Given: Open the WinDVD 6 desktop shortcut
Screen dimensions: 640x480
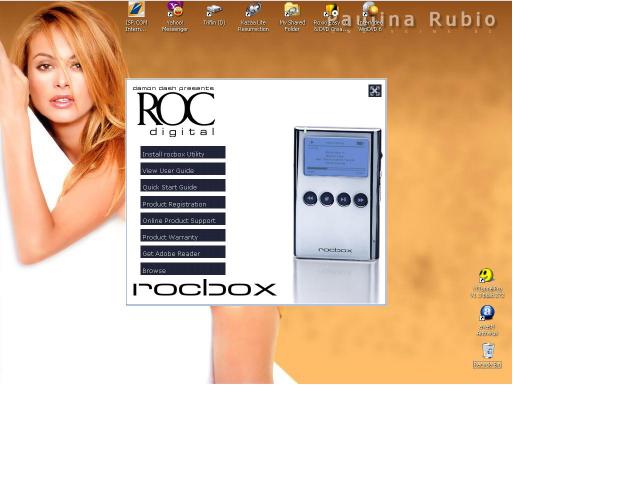Looking at the screenshot, I should [x=370, y=16].
